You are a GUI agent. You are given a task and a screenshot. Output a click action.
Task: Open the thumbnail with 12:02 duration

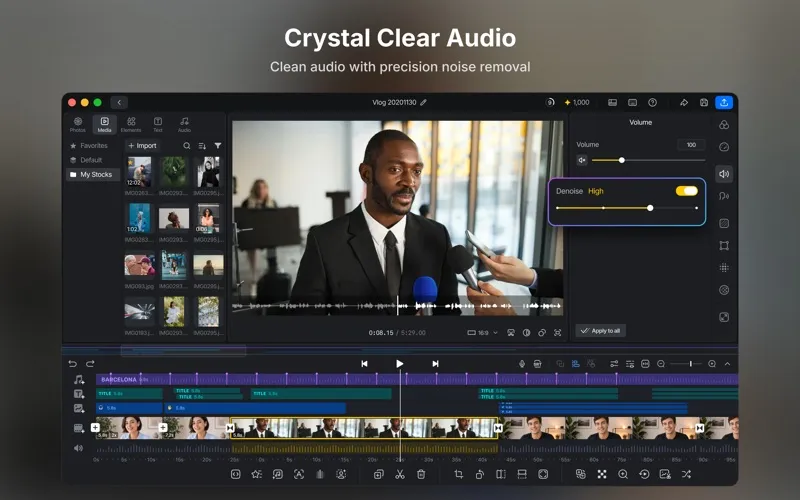[139, 172]
